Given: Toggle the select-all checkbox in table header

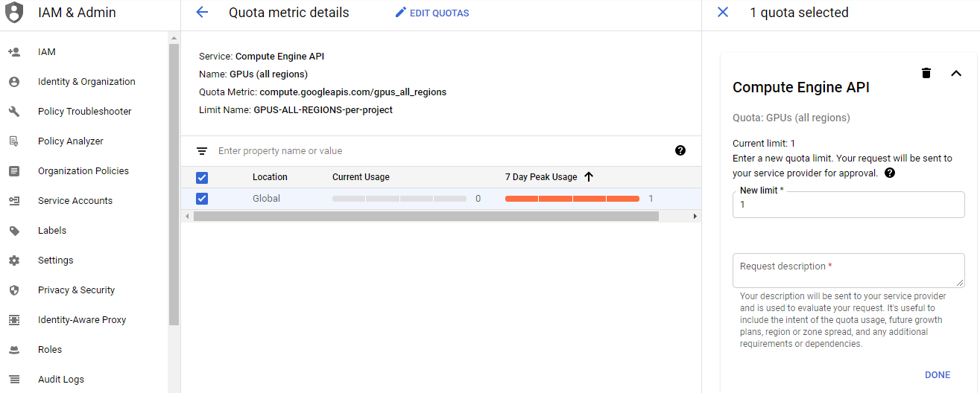Looking at the screenshot, I should click(202, 178).
